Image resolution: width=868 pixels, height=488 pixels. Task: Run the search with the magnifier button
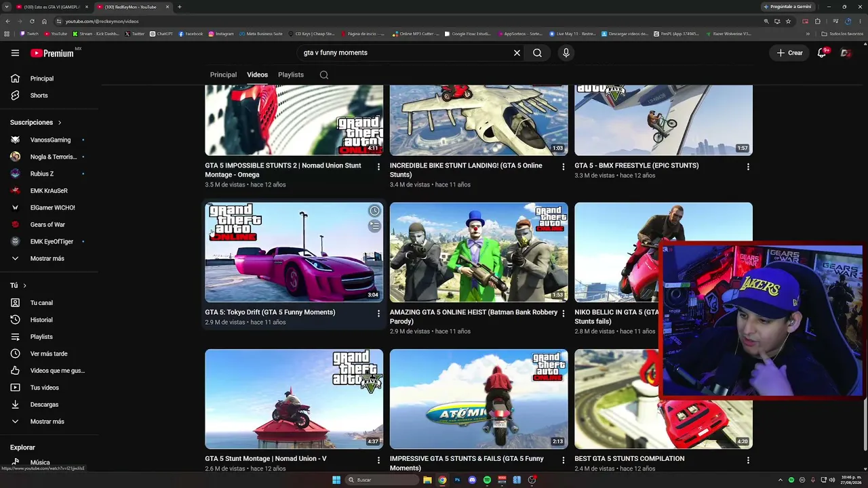pyautogui.click(x=537, y=53)
